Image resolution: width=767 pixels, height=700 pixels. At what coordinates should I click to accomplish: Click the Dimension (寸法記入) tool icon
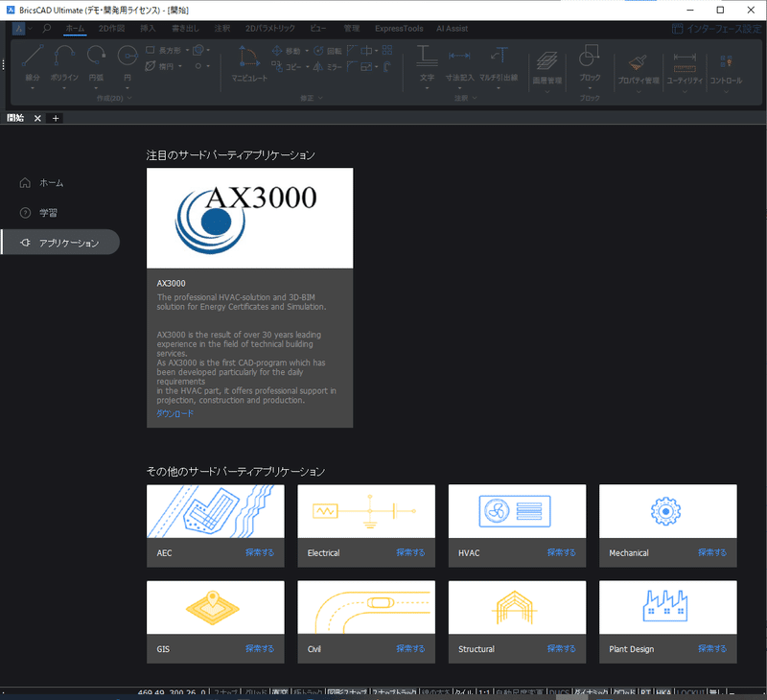click(x=459, y=56)
